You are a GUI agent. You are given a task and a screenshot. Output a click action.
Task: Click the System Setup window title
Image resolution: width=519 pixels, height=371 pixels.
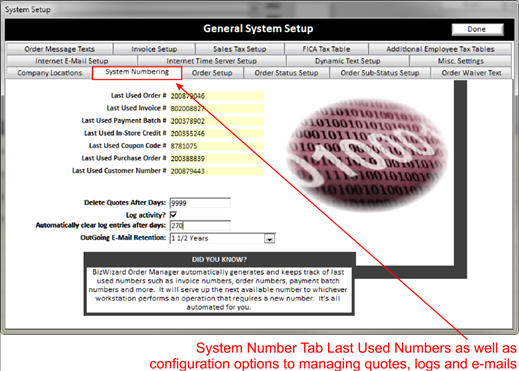[x=28, y=10]
